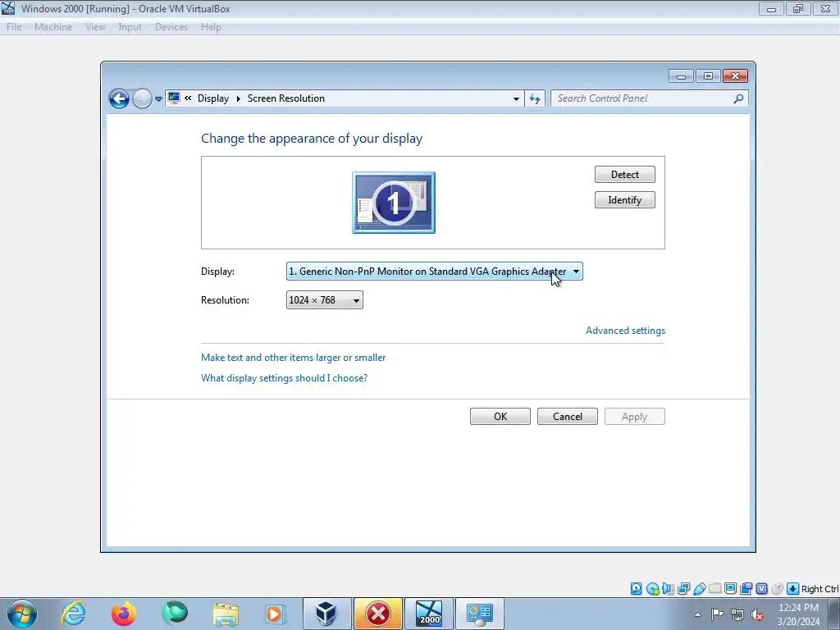
Task: Maximize the Screen Resolution window
Action: [708, 76]
